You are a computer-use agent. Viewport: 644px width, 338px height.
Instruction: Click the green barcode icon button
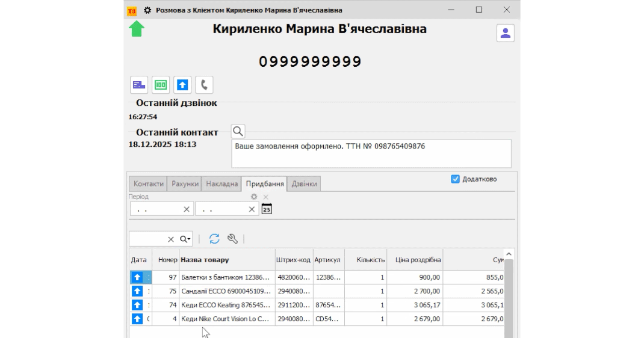coord(161,85)
